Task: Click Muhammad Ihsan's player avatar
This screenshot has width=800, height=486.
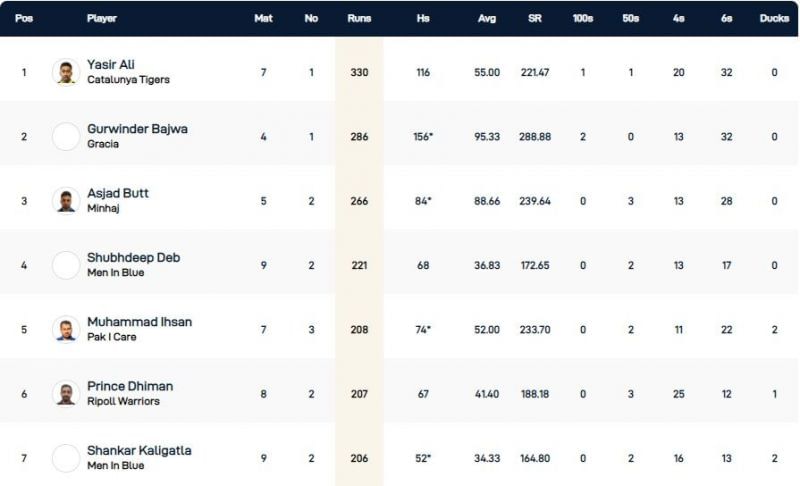Action: tap(66, 329)
